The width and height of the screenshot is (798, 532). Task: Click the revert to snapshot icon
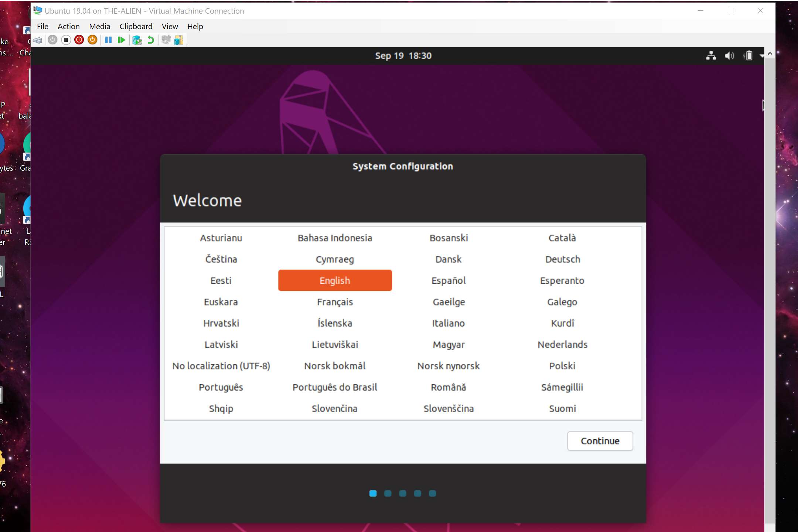tap(150, 40)
